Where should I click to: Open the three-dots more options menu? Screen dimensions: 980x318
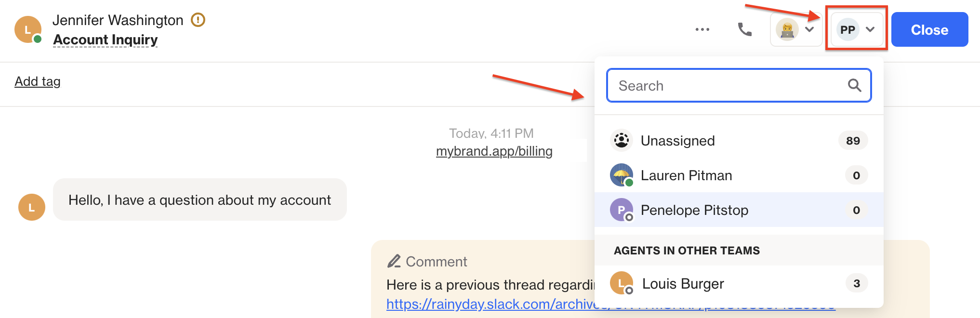pos(702,29)
